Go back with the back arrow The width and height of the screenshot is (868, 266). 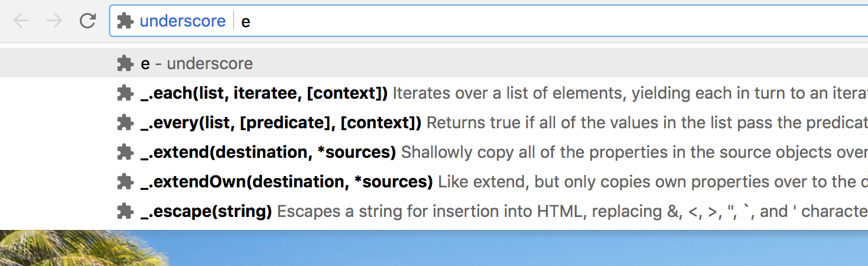pyautogui.click(x=21, y=21)
